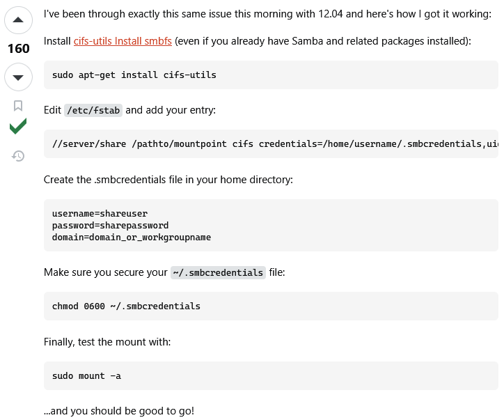
Task: Open the cifs-utils Install smbfs link
Action: coord(123,41)
